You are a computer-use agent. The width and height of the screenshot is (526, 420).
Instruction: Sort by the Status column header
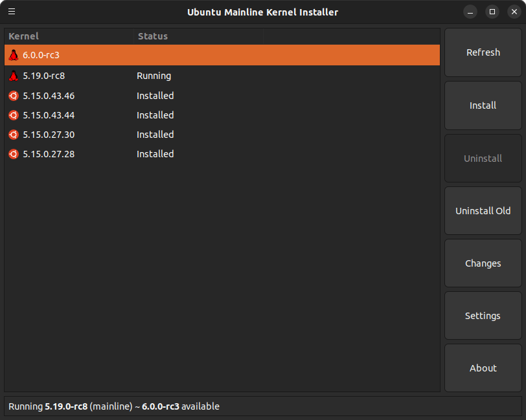199,36
